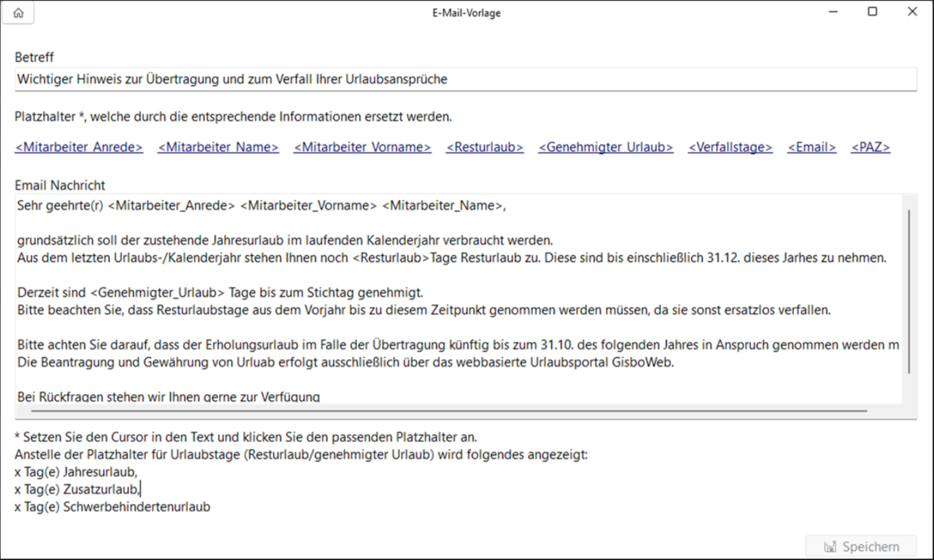Insert the <Email> placeholder link

812,148
